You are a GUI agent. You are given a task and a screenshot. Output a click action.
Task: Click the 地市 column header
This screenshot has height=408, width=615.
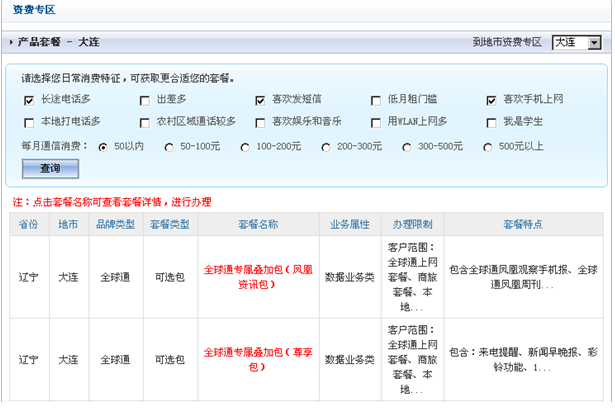click(68, 224)
